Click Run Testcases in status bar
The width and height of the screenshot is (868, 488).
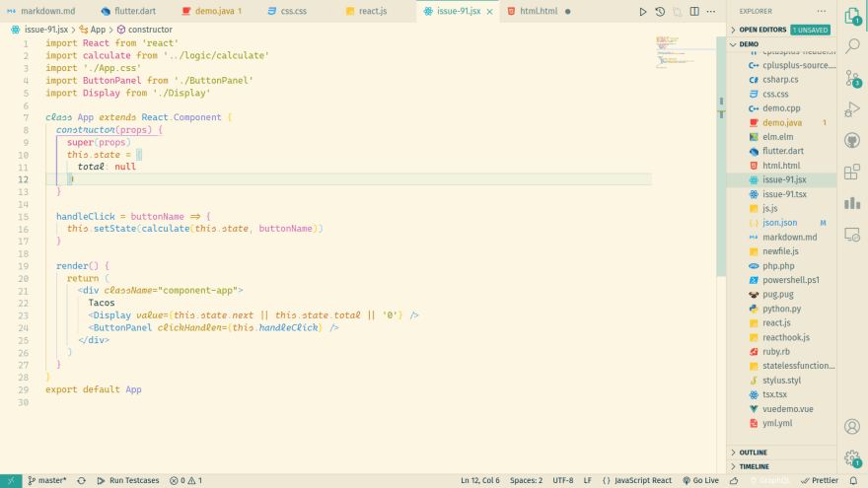[128, 481]
